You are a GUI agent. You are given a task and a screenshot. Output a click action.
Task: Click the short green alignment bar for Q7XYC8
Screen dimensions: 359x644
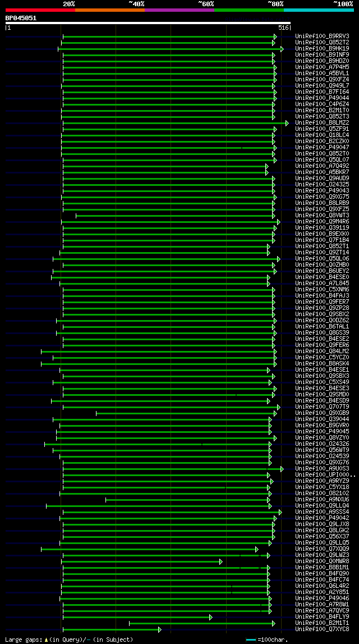(112, 629)
